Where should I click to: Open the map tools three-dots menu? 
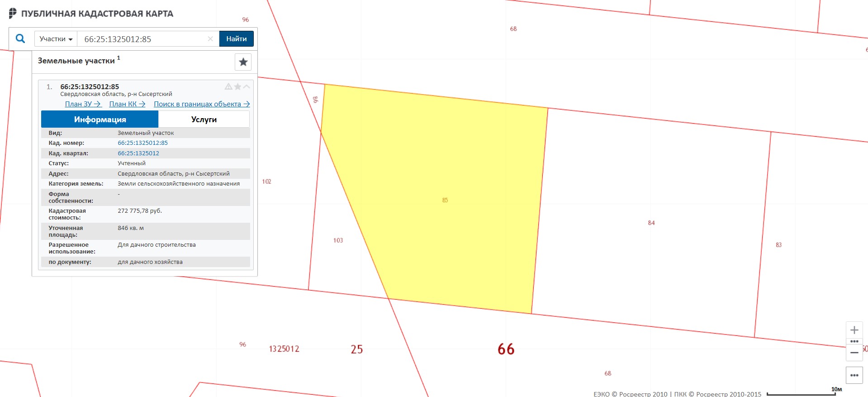pos(854,375)
